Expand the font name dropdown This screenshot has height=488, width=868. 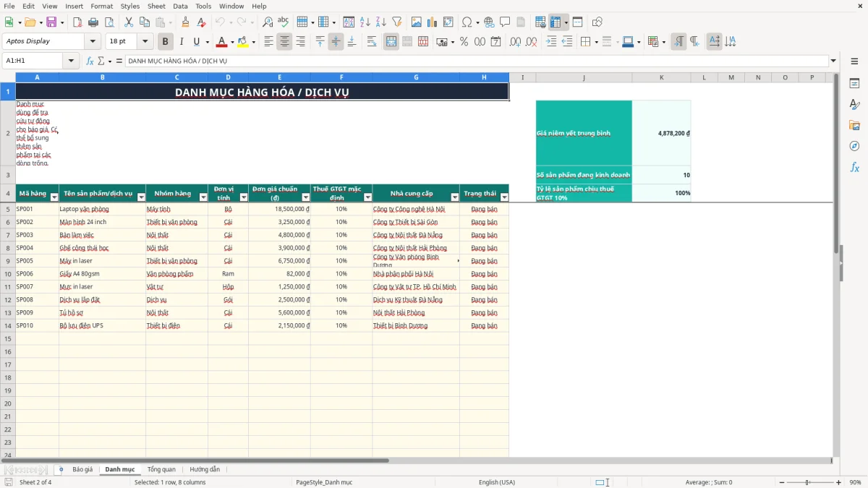(93, 42)
